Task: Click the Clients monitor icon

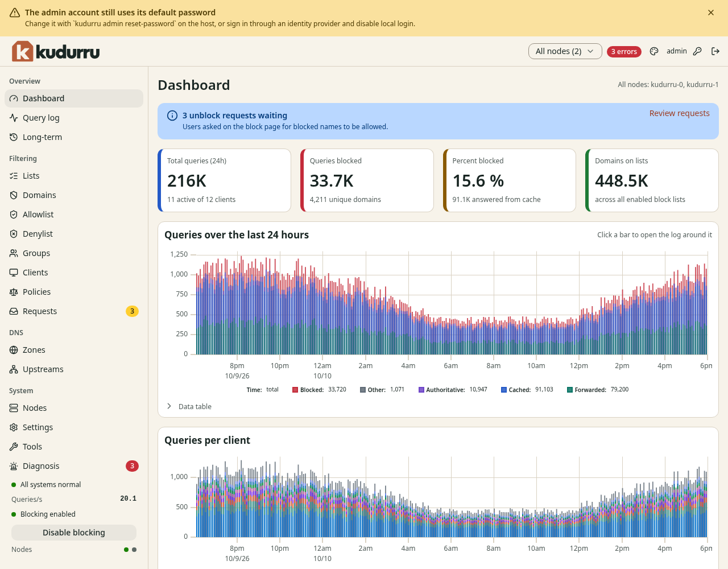Action: tap(14, 273)
